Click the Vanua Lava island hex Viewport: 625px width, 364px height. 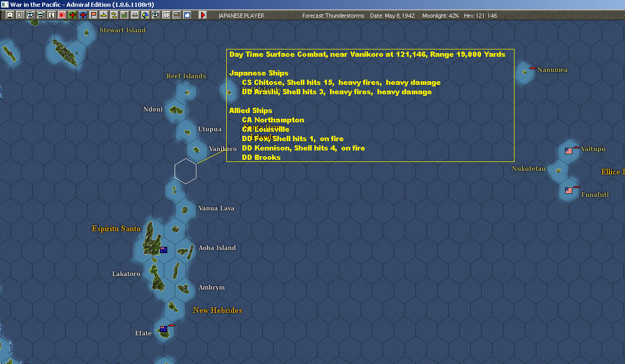point(185,210)
